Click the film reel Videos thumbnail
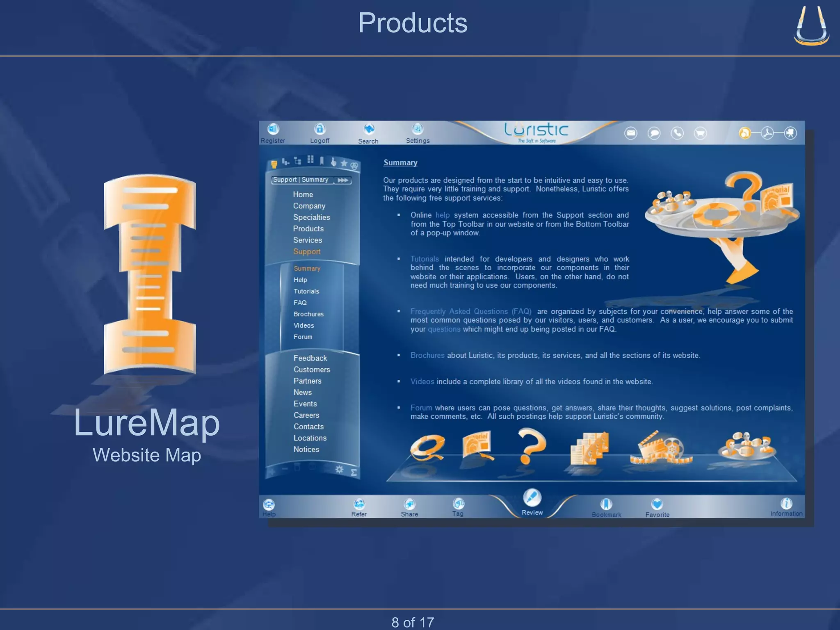Image resolution: width=840 pixels, height=630 pixels. coord(661,447)
